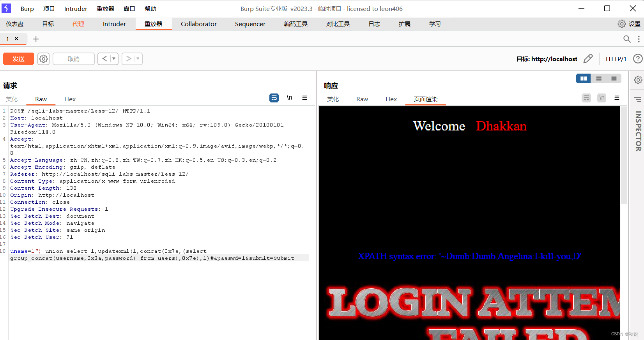Select the request Raw tab
This screenshot has width=644, height=340.
41,99
